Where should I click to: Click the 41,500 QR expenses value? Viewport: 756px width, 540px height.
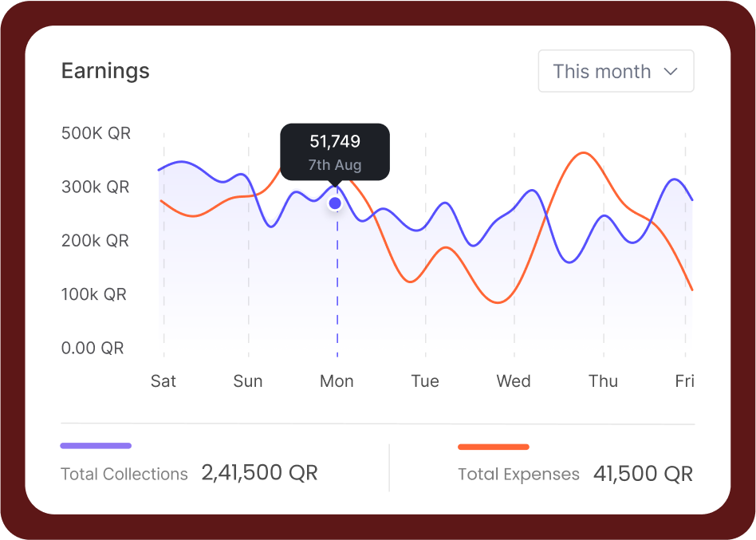click(x=643, y=474)
